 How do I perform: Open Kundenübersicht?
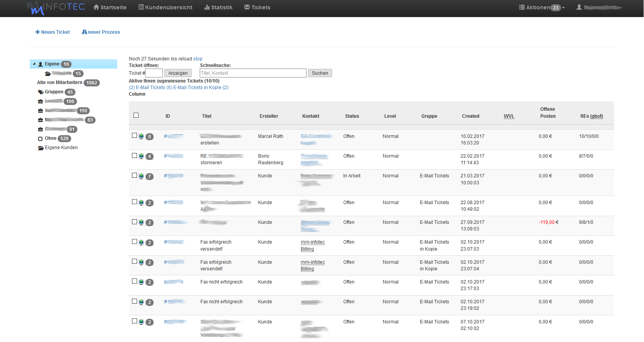pos(166,7)
